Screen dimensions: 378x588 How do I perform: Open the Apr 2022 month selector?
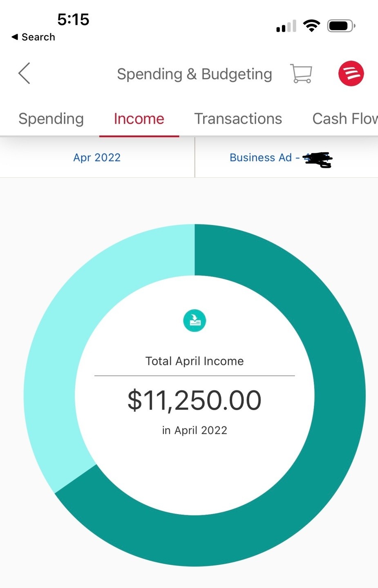click(97, 158)
